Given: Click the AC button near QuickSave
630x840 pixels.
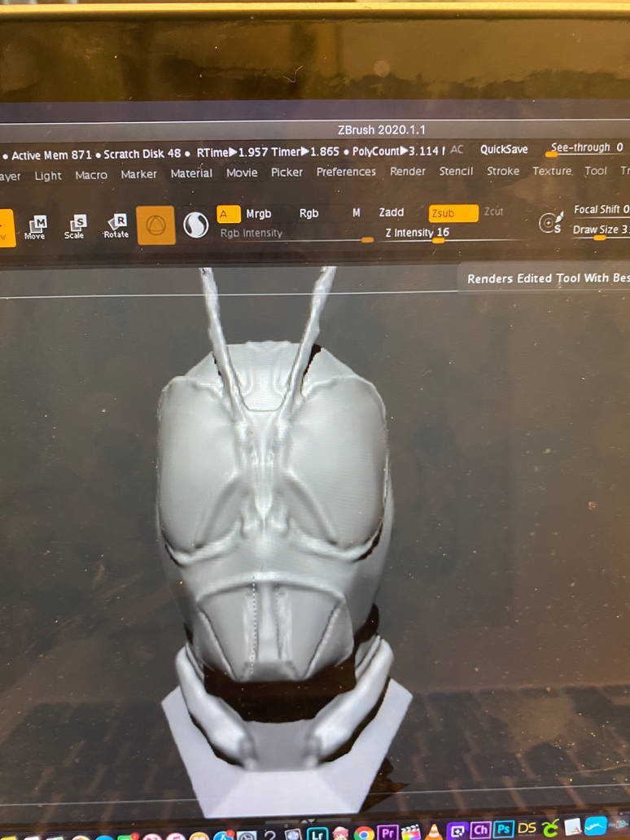Looking at the screenshot, I should point(457,150).
